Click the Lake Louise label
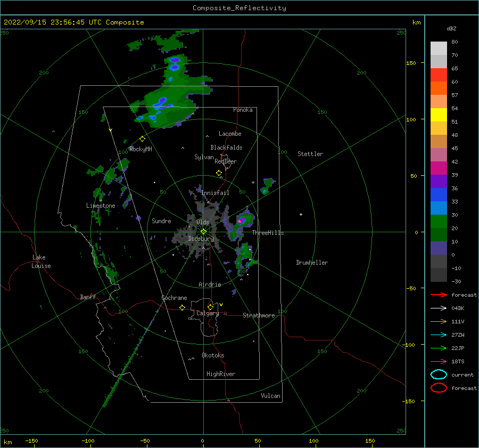This screenshot has width=479, height=448. click(41, 262)
